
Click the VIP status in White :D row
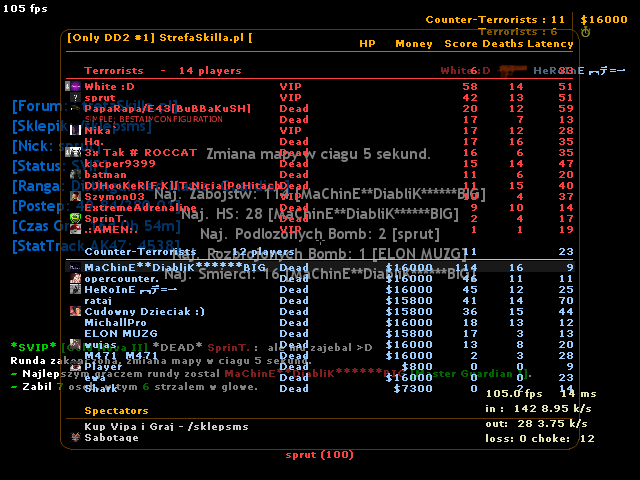point(291,87)
